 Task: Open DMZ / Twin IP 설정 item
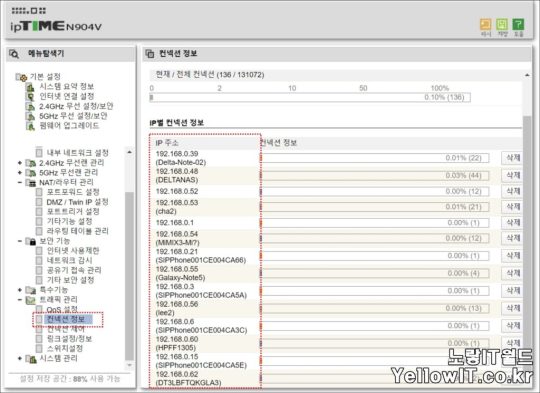click(77, 202)
